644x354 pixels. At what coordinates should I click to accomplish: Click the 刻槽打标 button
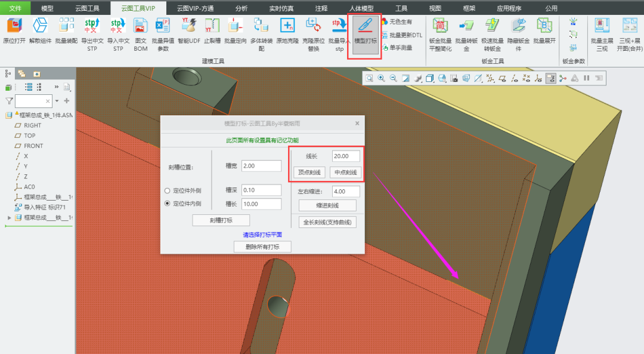[221, 220]
